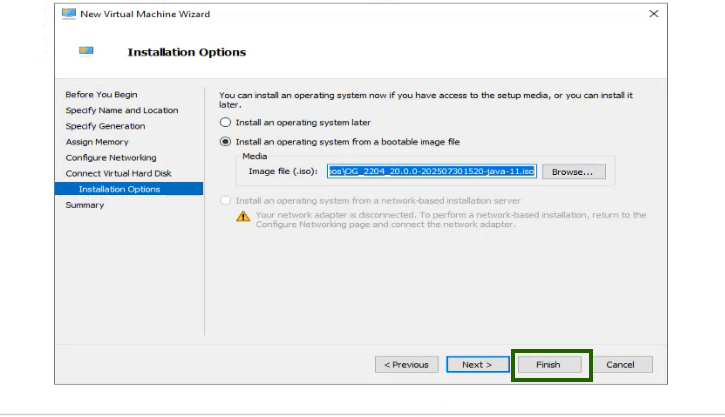Click the Previous button
The image size is (725, 417).
tap(406, 365)
